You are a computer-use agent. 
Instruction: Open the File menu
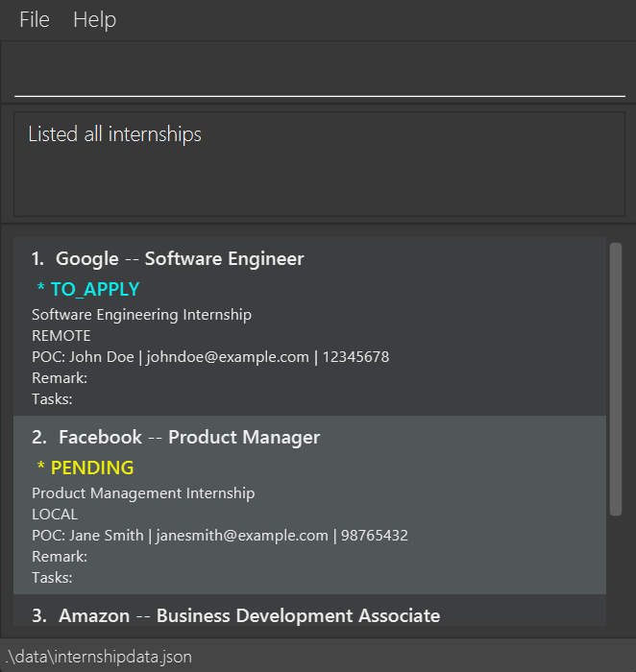35,20
